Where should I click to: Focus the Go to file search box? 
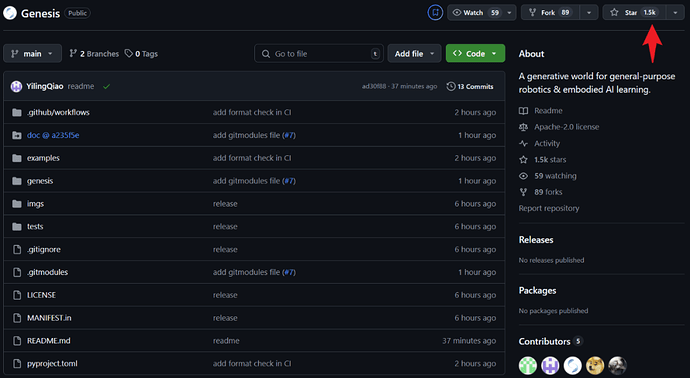(319, 54)
